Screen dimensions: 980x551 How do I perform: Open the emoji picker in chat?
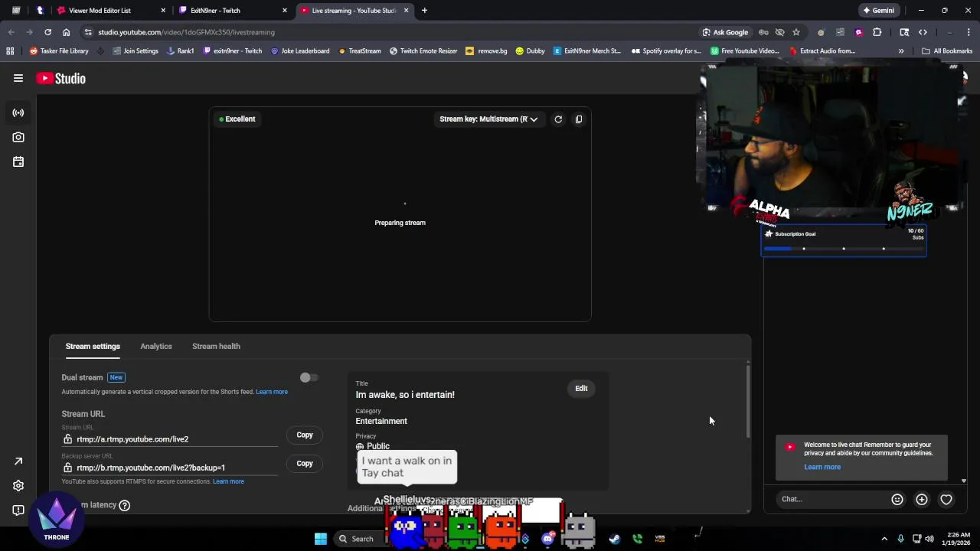pyautogui.click(x=897, y=499)
